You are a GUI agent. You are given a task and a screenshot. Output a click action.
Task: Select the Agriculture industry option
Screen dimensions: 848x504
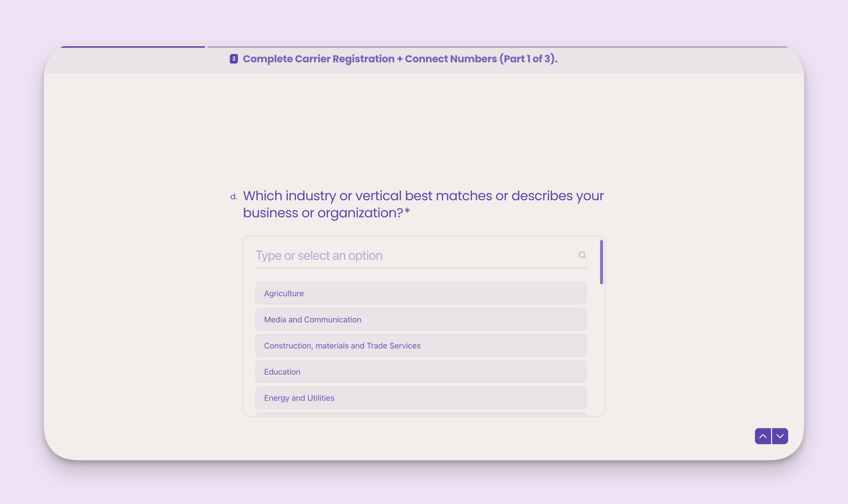tap(420, 293)
